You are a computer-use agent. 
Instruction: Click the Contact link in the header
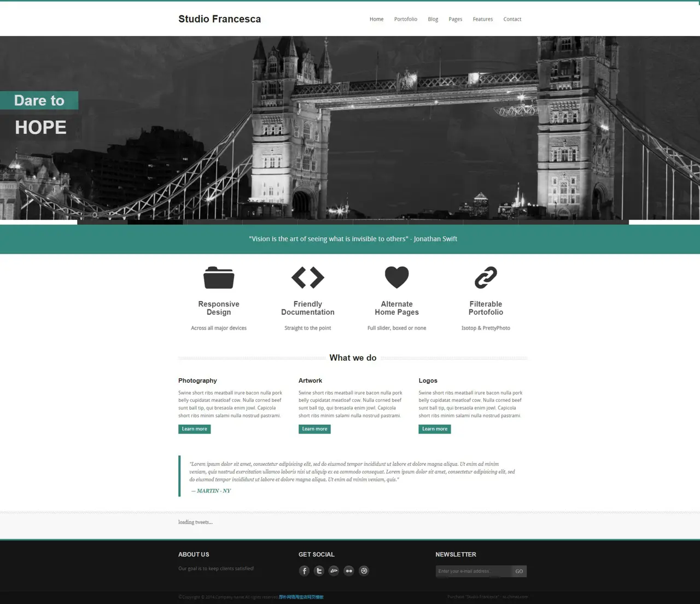tap(512, 19)
